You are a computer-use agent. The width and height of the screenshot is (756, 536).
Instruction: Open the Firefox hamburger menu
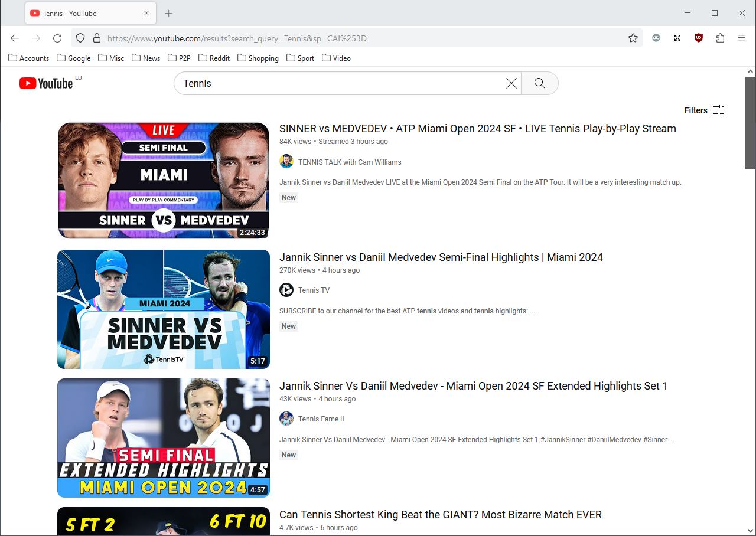point(741,38)
